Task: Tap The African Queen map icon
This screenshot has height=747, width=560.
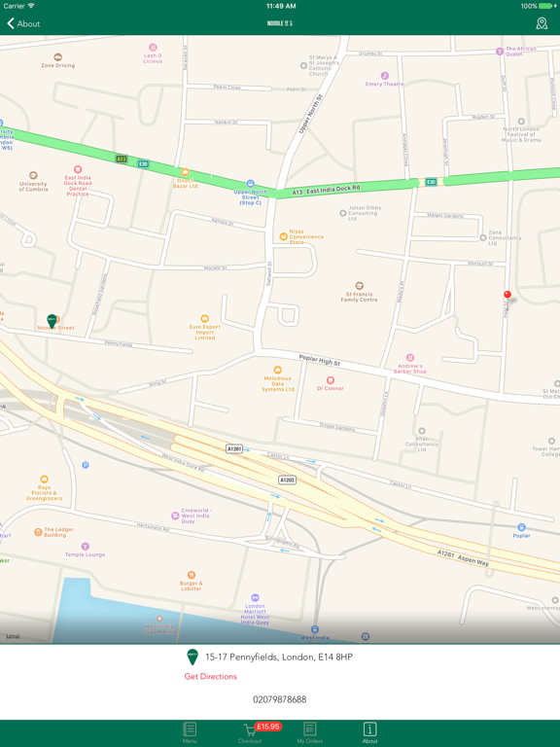Action: point(500,51)
